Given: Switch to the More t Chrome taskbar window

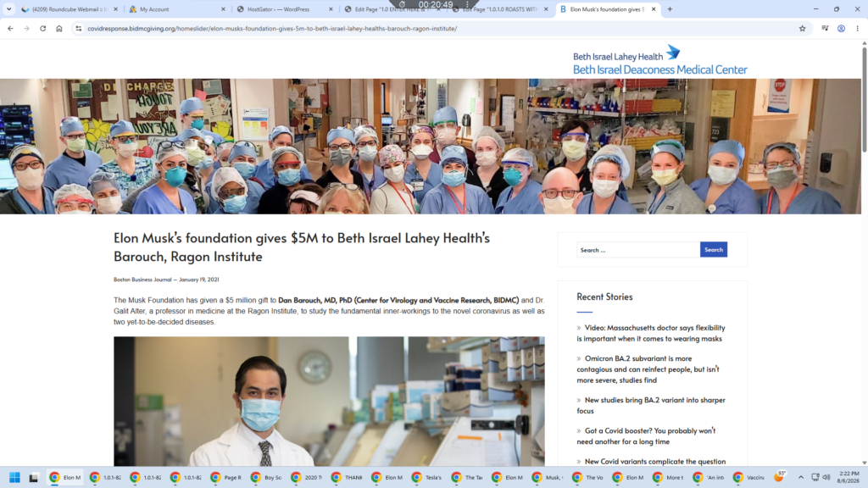Looking at the screenshot, I should tap(669, 478).
